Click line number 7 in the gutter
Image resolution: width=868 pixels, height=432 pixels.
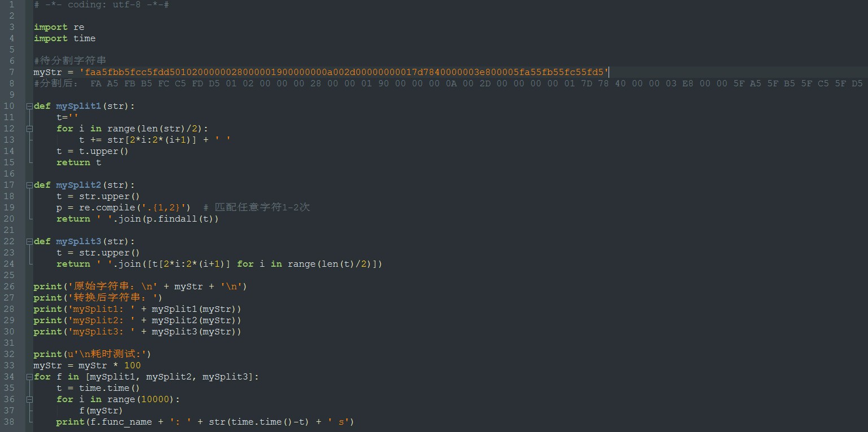tap(11, 72)
